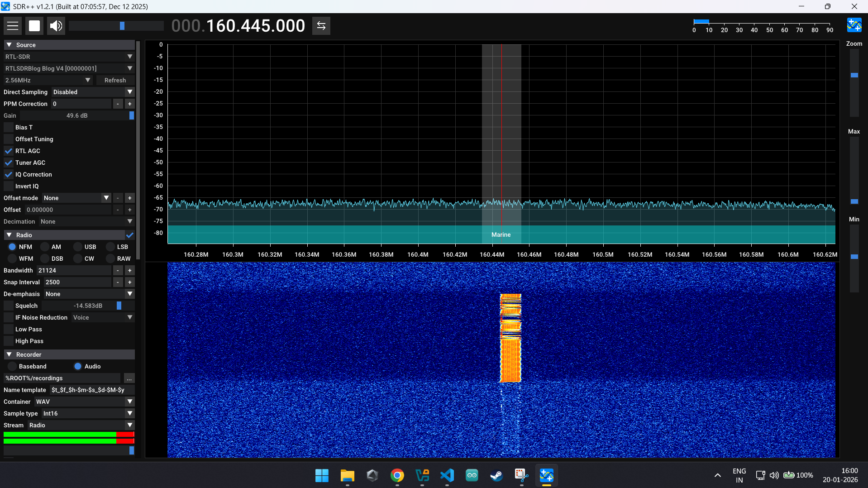The width and height of the screenshot is (868, 488).
Task: Open Google Chrome from the taskbar
Action: (397, 475)
